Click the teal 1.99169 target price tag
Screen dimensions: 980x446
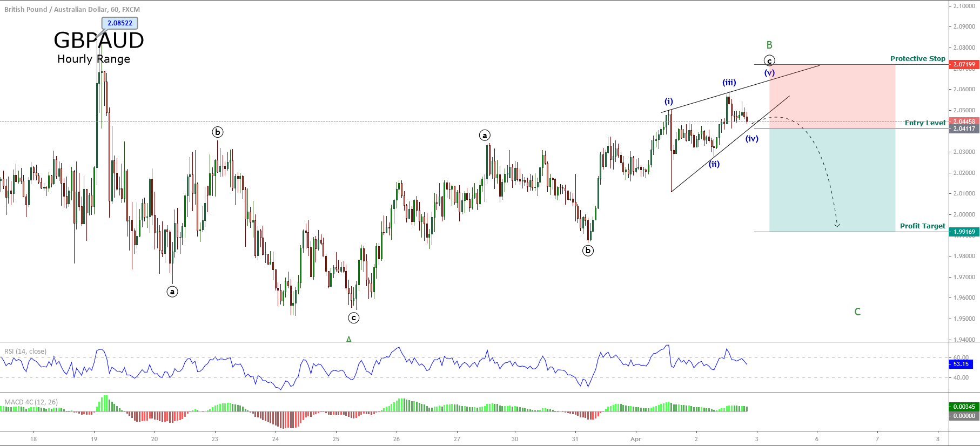coord(964,232)
